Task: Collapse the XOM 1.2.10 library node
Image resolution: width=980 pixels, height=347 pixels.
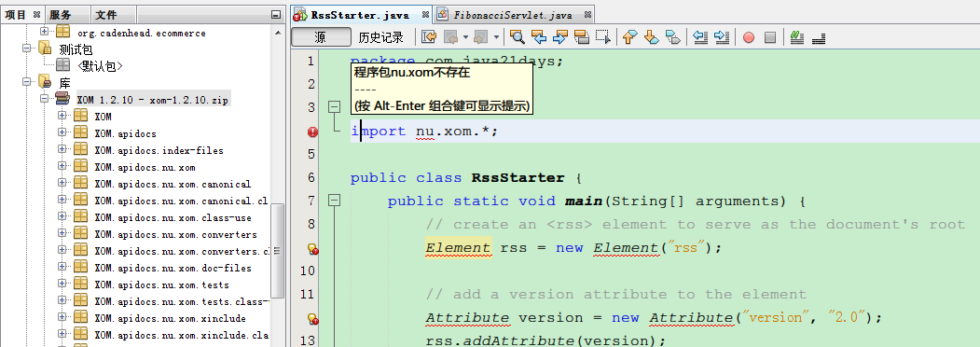Action: (x=45, y=99)
